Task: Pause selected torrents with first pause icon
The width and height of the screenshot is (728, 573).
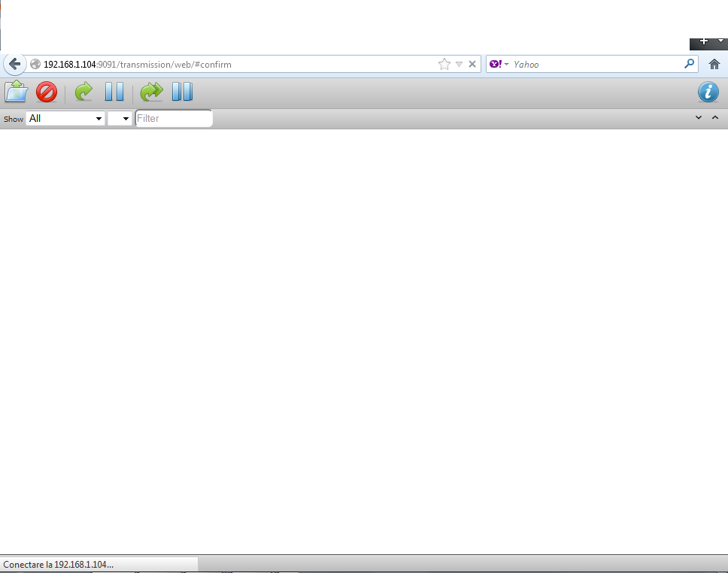Action: pos(114,92)
